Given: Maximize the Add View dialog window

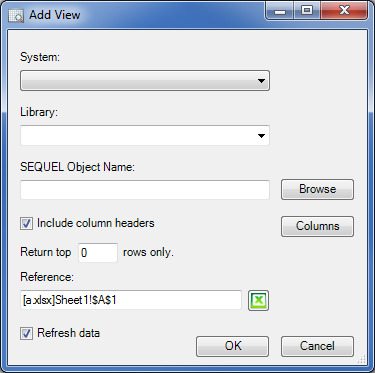Looking at the screenshot, I should point(307,11).
